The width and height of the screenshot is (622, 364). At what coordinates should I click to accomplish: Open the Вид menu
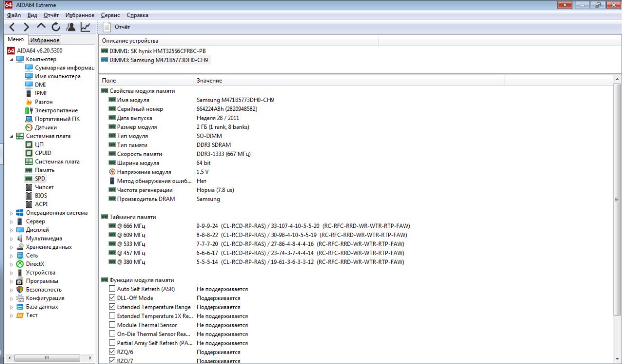32,15
